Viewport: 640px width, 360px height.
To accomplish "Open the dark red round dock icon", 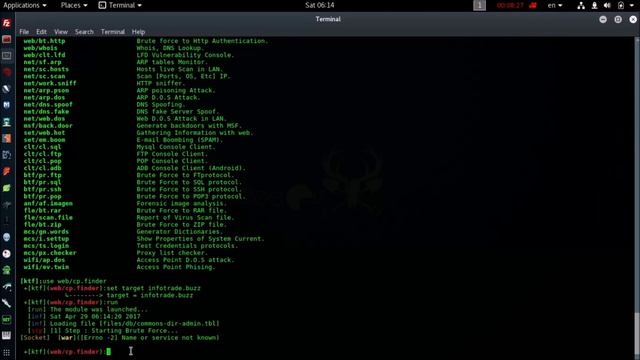I will pyautogui.click(x=7, y=72).
